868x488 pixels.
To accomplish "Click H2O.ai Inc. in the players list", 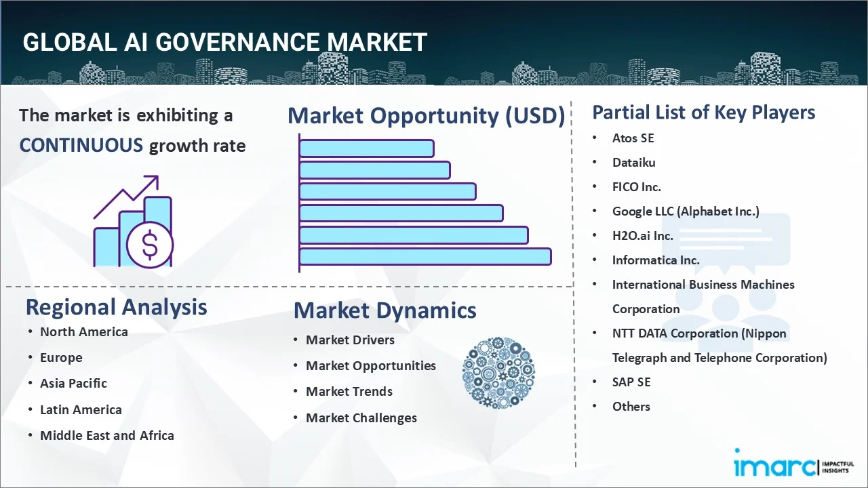I will [642, 235].
